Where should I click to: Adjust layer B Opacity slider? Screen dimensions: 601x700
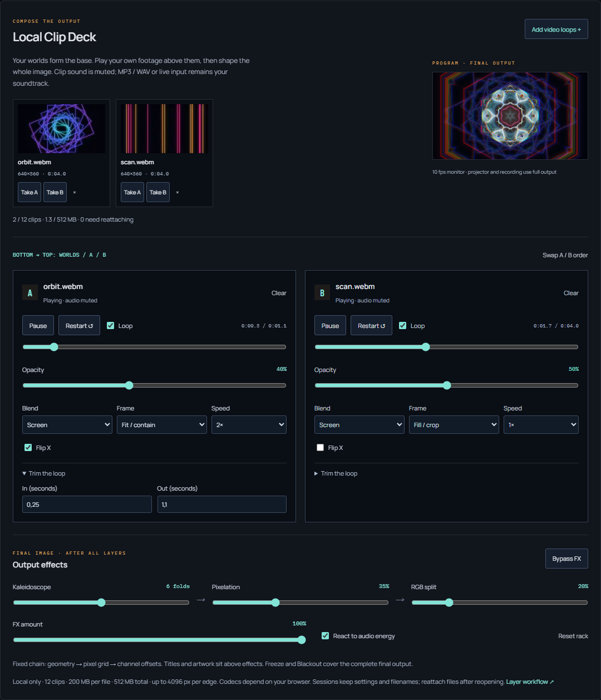point(446,385)
